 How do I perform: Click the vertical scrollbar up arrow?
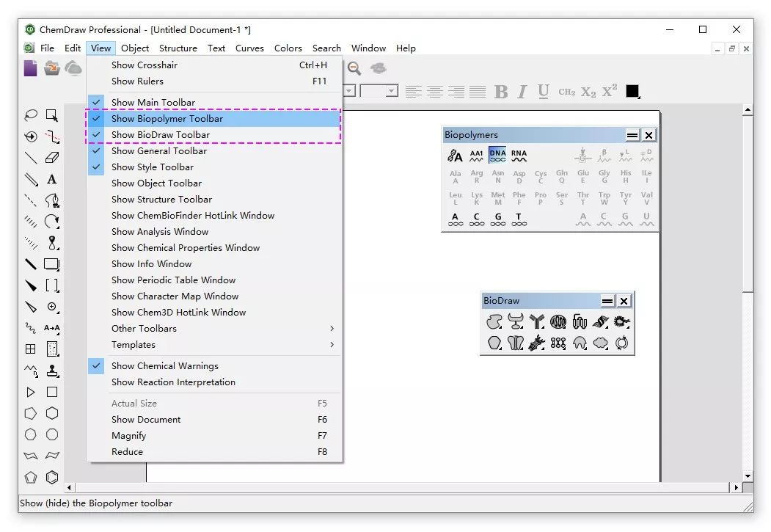pos(748,110)
